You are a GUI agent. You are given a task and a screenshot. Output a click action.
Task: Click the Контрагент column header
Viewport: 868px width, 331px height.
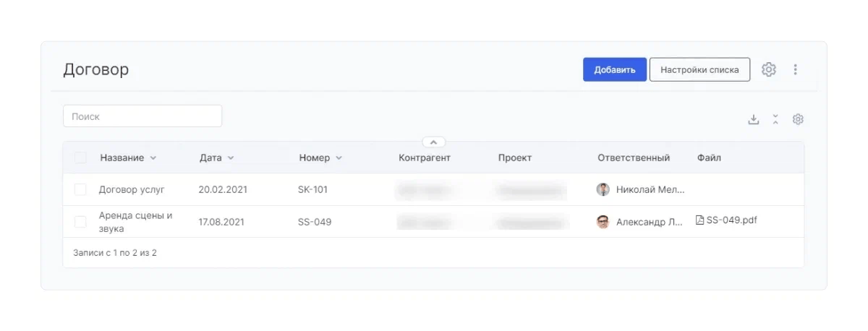click(424, 158)
